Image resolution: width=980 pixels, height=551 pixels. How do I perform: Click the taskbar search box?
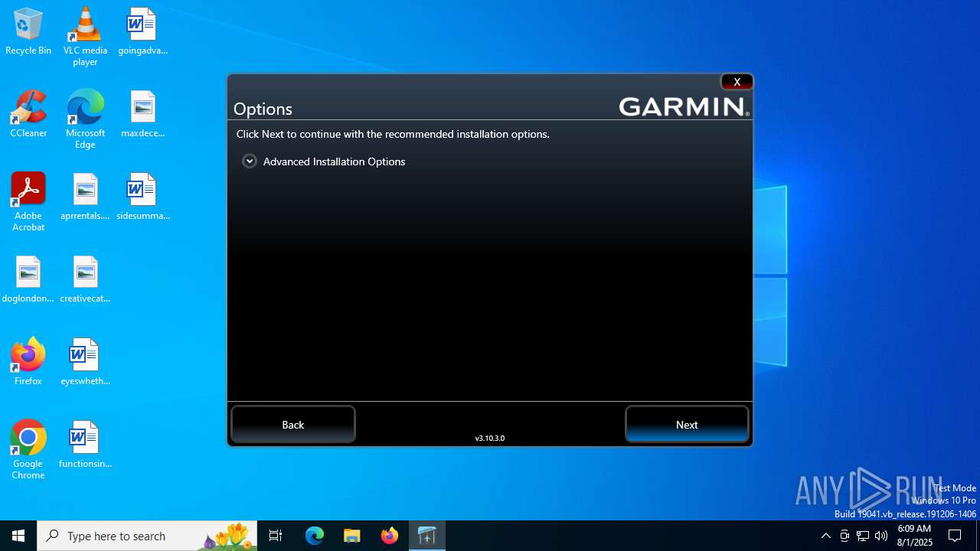(x=147, y=536)
